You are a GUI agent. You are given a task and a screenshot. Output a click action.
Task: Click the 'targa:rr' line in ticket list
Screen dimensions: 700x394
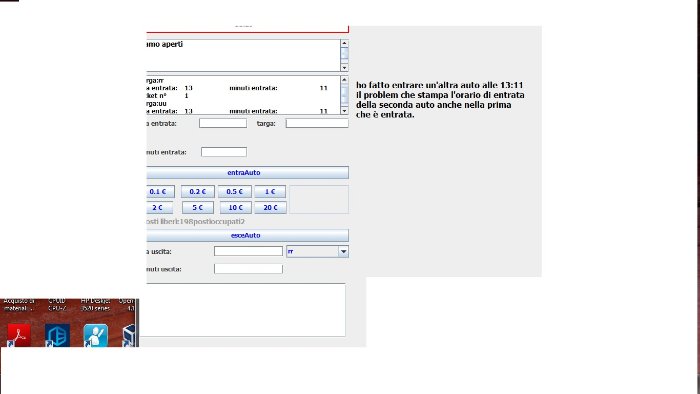155,80
